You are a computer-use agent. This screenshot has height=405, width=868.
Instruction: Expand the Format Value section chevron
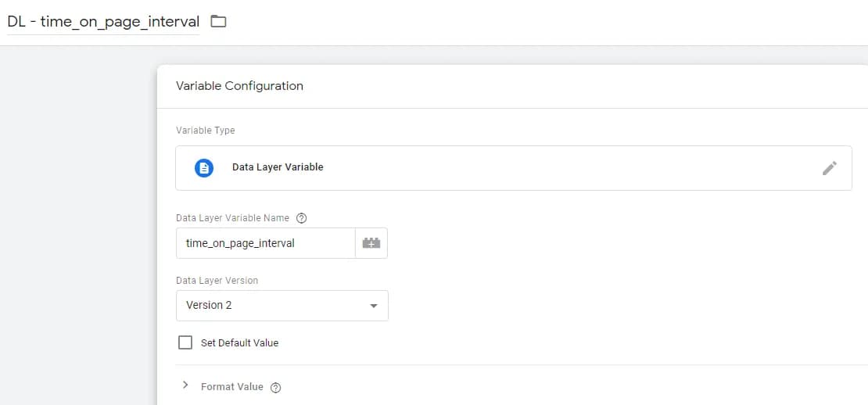(x=185, y=385)
